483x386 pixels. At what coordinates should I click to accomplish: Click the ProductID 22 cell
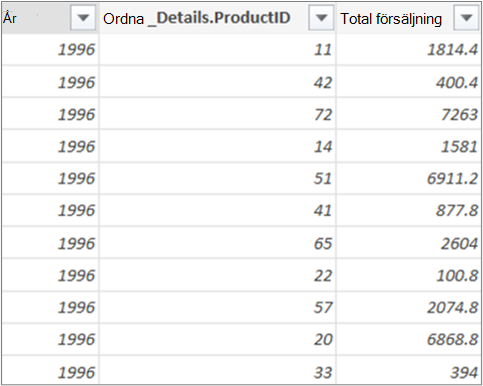point(217,275)
